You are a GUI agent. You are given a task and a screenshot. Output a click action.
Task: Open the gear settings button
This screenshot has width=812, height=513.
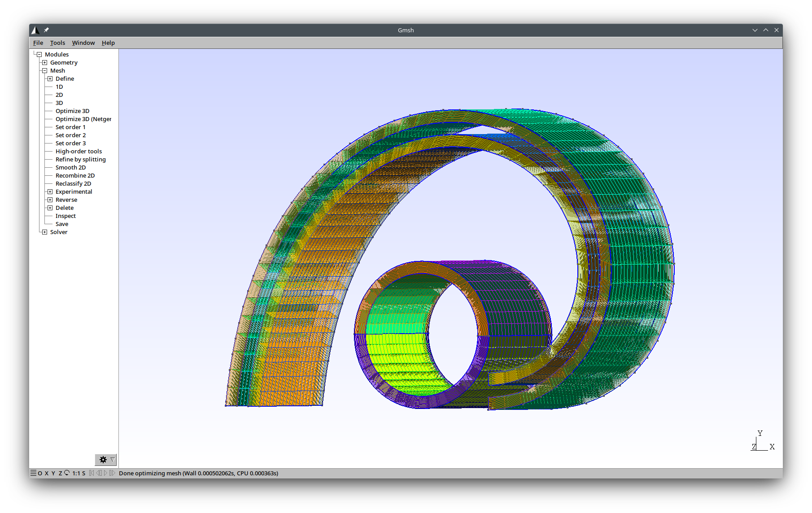[103, 460]
